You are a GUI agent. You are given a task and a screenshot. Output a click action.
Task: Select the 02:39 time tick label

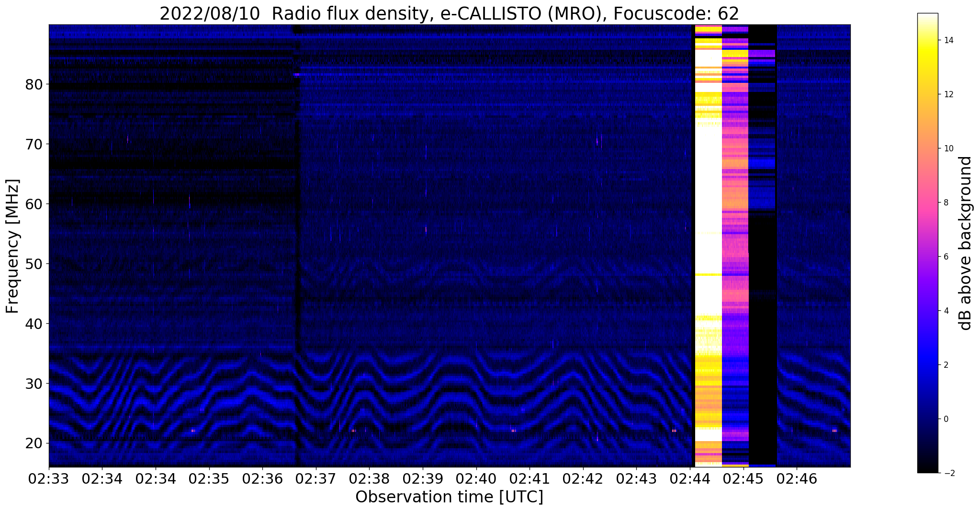click(423, 478)
